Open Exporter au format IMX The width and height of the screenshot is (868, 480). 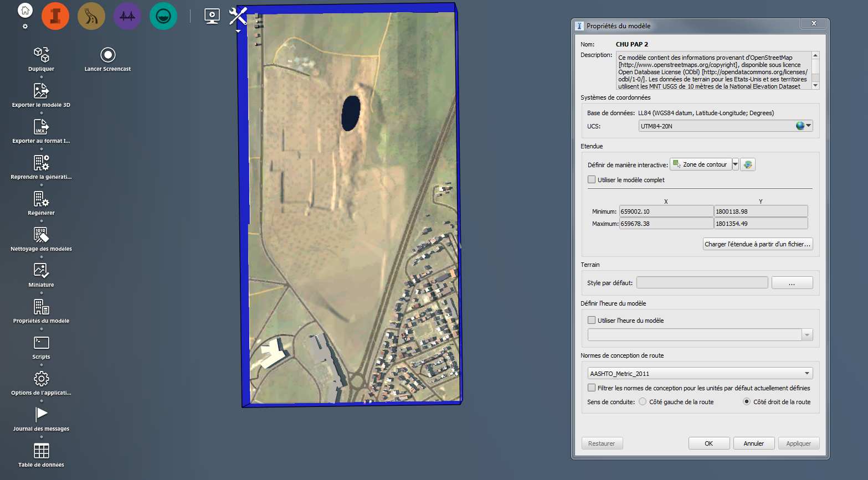click(40, 126)
